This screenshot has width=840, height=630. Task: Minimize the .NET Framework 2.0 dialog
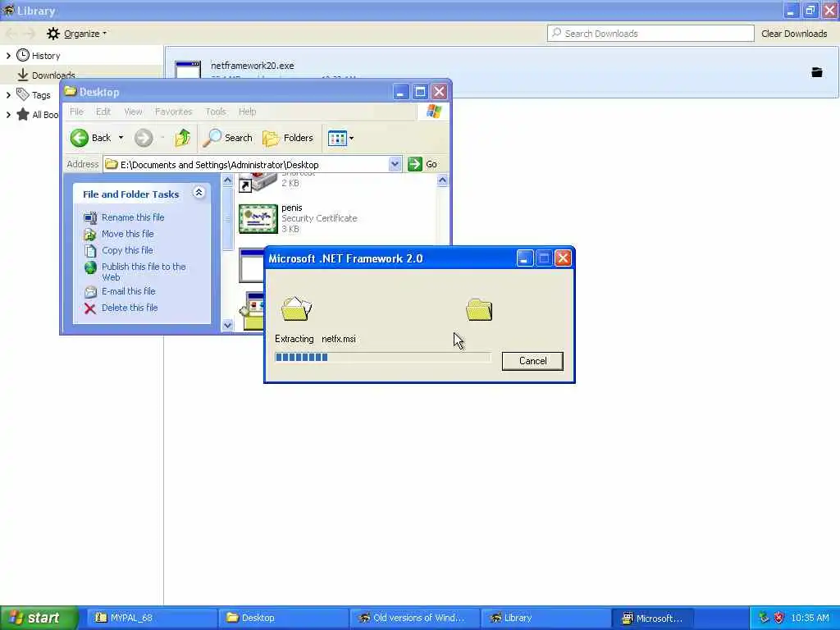pos(524,258)
